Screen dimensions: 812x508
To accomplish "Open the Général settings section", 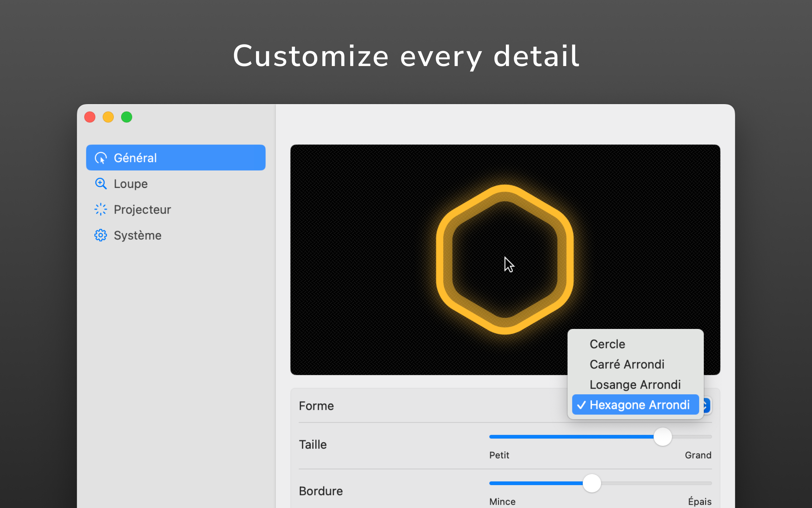I will (176, 157).
